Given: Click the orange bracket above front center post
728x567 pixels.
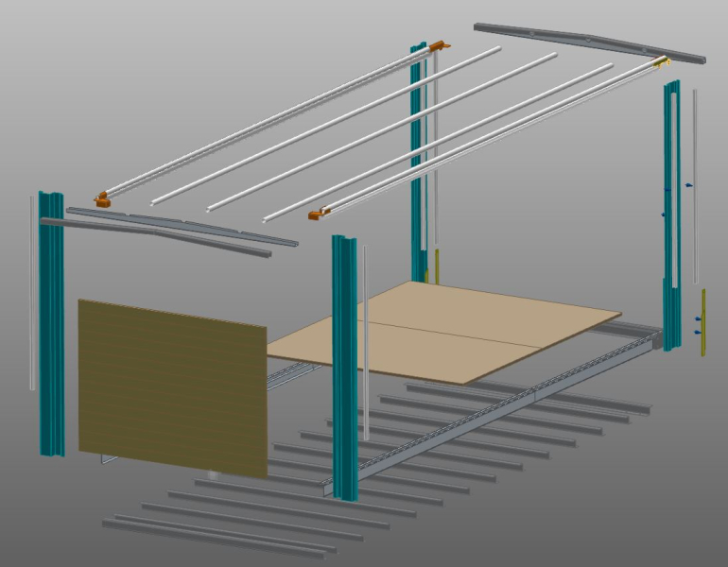Looking at the screenshot, I should pyautogui.click(x=317, y=215).
